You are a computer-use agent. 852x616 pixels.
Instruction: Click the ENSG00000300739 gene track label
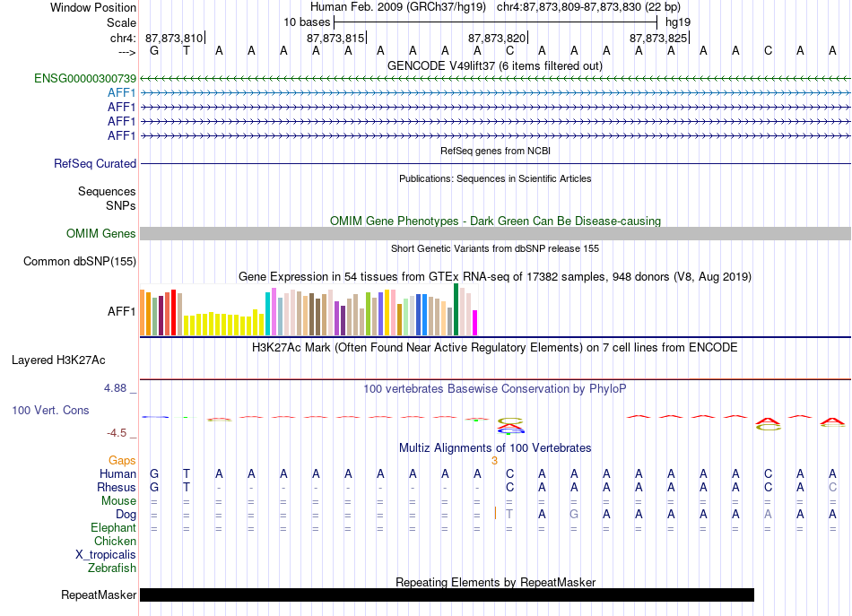click(x=85, y=78)
